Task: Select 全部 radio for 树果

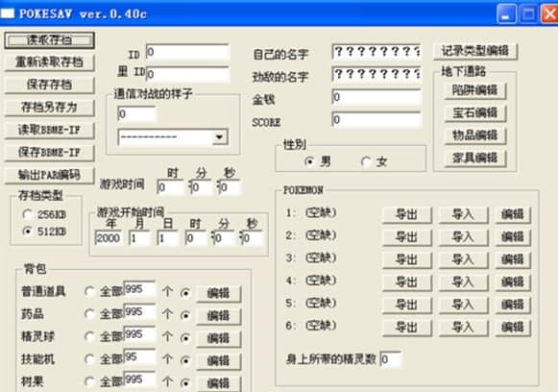Action: click(x=89, y=382)
